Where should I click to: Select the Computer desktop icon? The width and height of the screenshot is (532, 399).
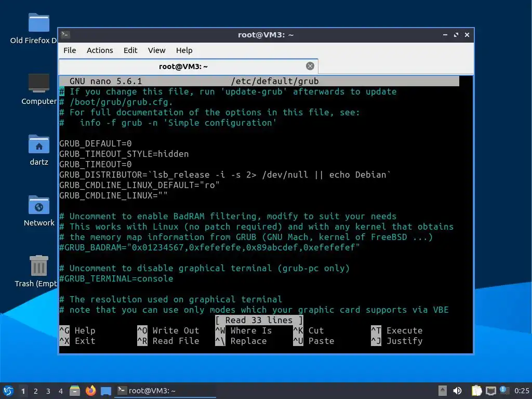pyautogui.click(x=38, y=83)
